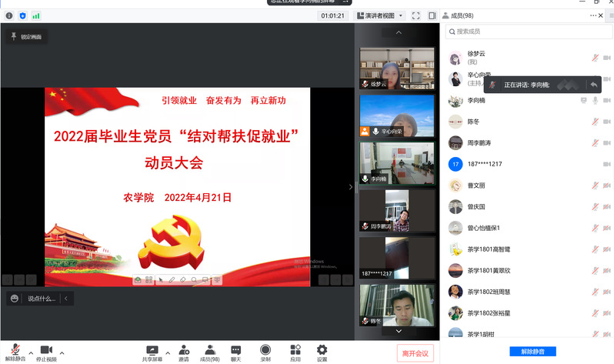
Task: Click the 说点什么... chat input
Action: coord(42,299)
